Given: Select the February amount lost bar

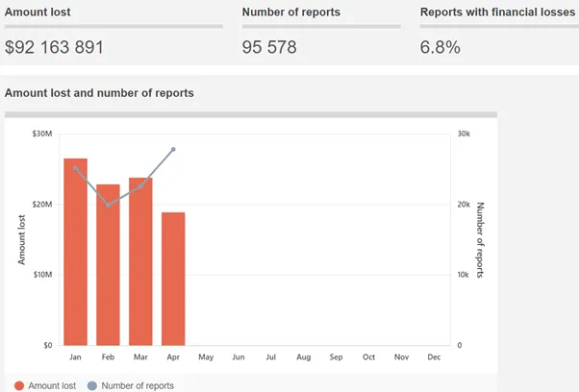Looking at the screenshot, I should coord(108,265).
